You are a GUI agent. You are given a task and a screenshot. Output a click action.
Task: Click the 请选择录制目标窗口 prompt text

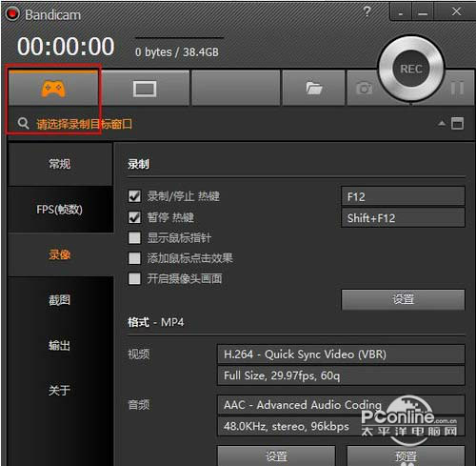85,124
